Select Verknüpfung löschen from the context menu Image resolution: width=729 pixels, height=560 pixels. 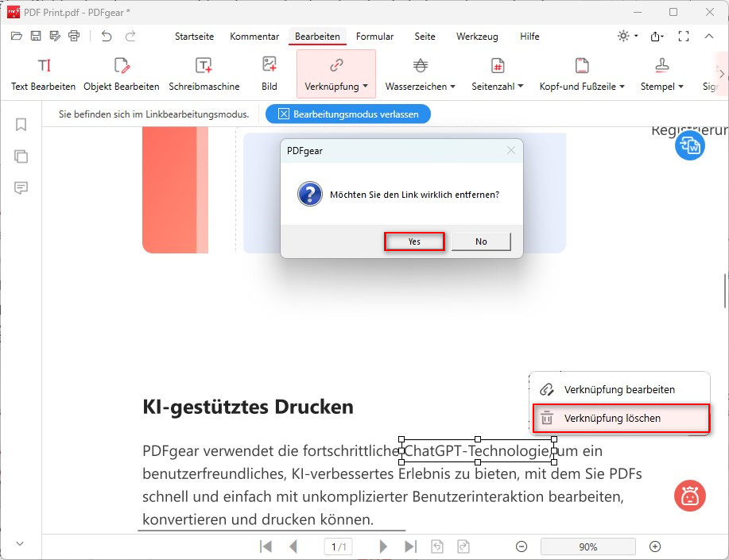(619, 418)
